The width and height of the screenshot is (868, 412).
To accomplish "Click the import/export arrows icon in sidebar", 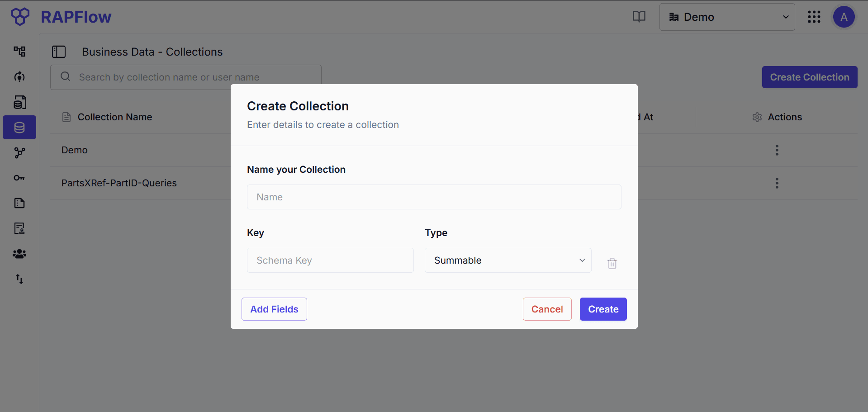I will (19, 279).
